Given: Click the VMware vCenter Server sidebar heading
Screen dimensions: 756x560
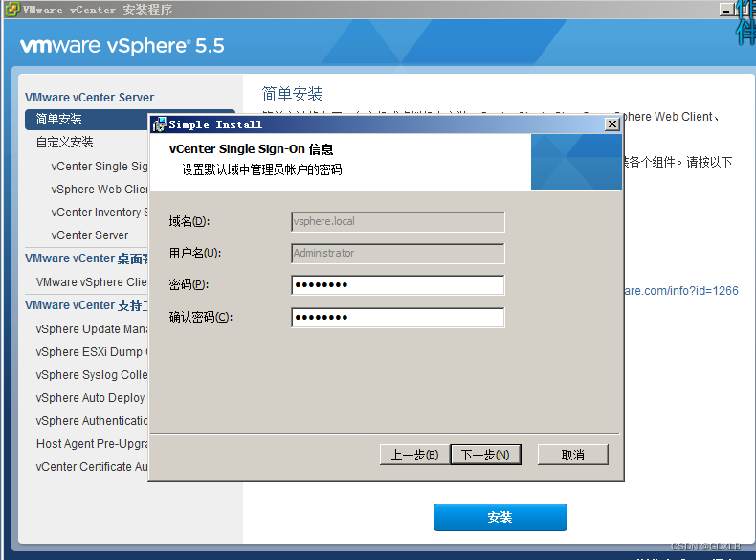Looking at the screenshot, I should [90, 98].
